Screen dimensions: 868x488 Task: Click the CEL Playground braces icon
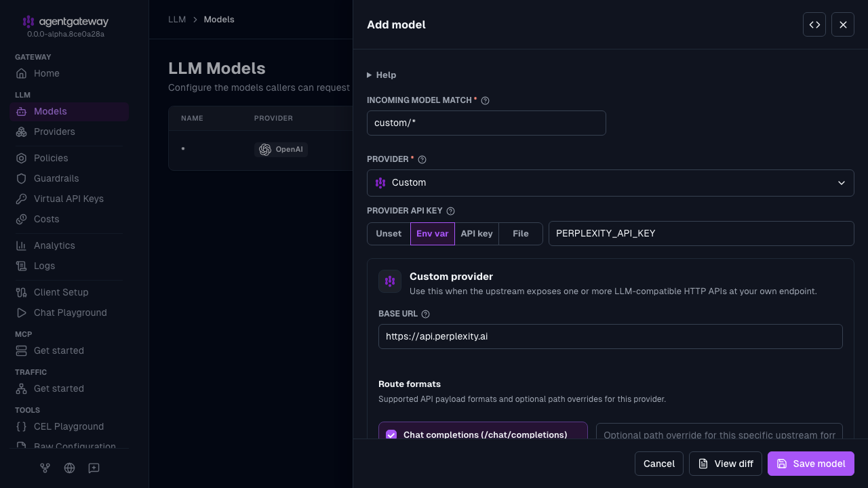(22, 426)
